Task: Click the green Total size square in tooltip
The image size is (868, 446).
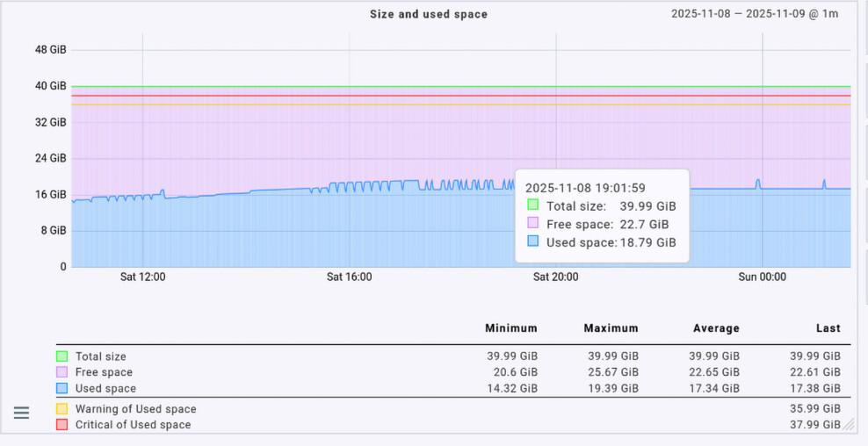Action: pos(532,205)
